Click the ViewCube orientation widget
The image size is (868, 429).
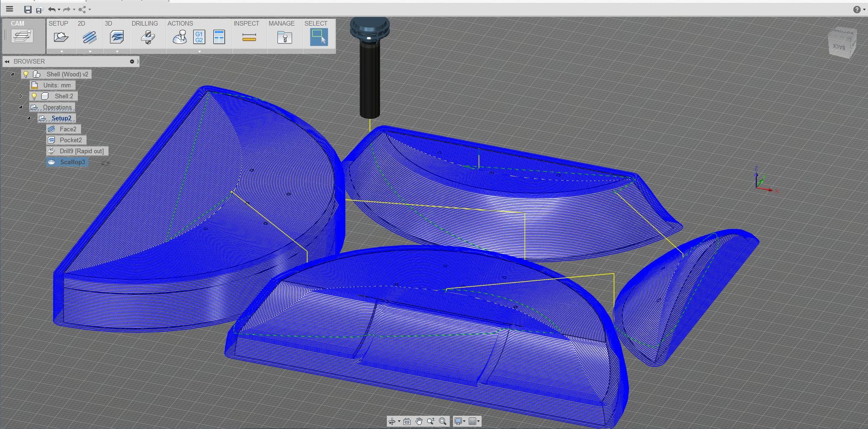[842, 43]
